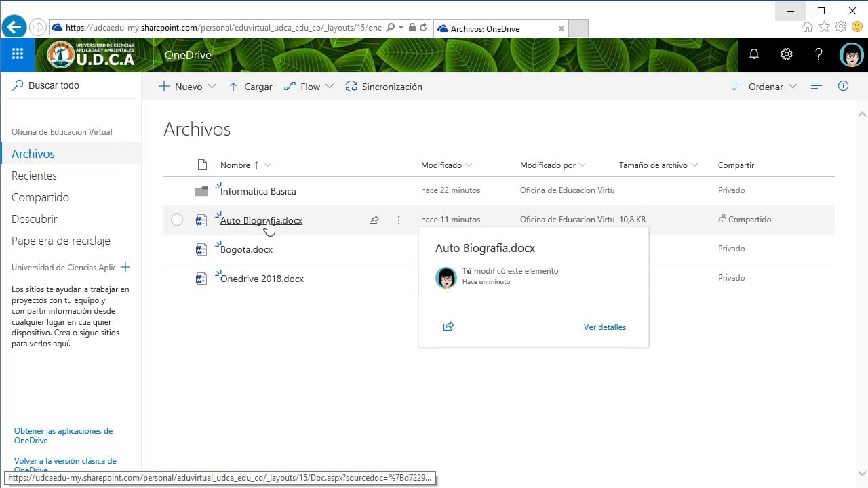This screenshot has width=868, height=488.
Task: Expand the Nuevo dropdown menu
Action: pyautogui.click(x=212, y=87)
